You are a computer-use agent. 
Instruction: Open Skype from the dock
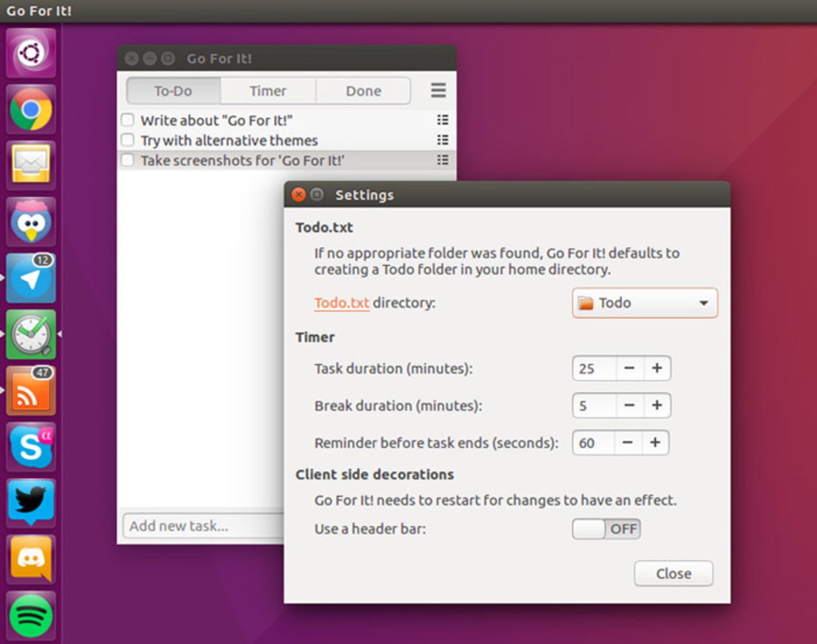click(31, 447)
